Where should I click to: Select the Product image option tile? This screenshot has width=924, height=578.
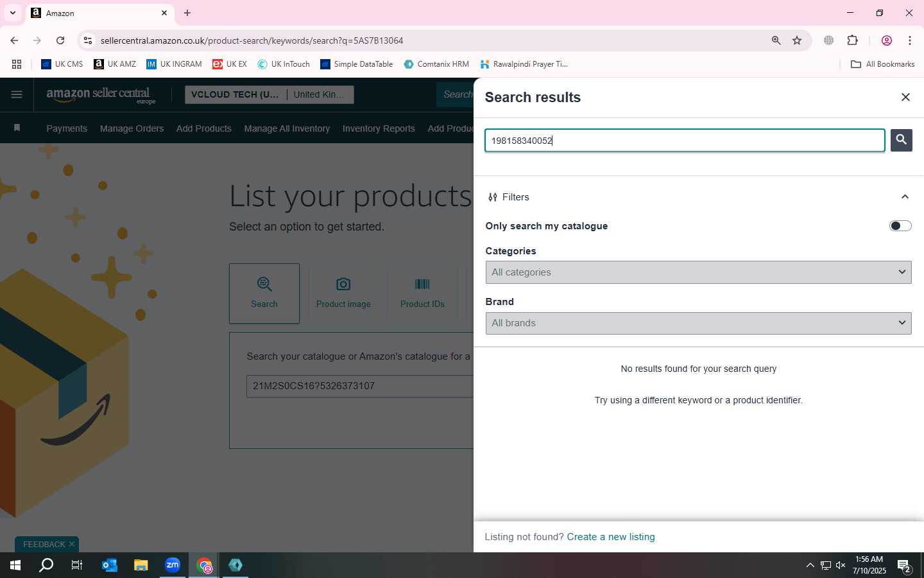[343, 293]
